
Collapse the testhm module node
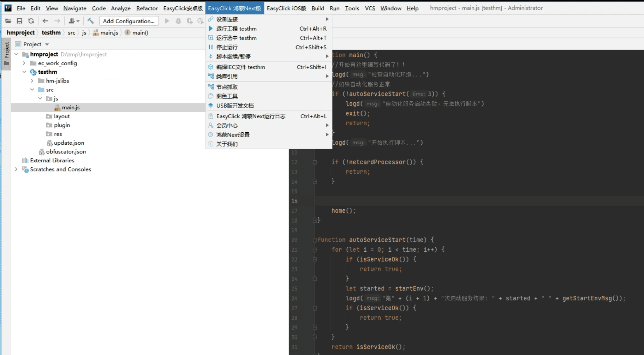pyautogui.click(x=24, y=72)
